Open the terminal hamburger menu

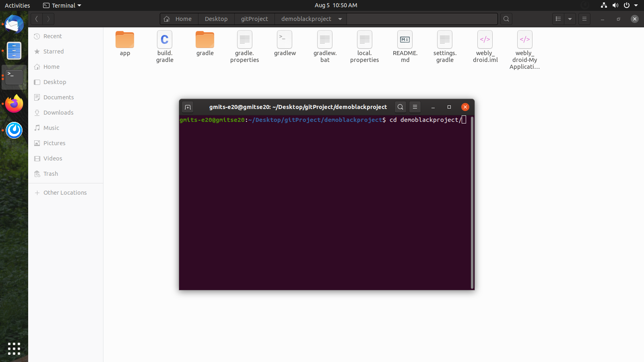[415, 107]
